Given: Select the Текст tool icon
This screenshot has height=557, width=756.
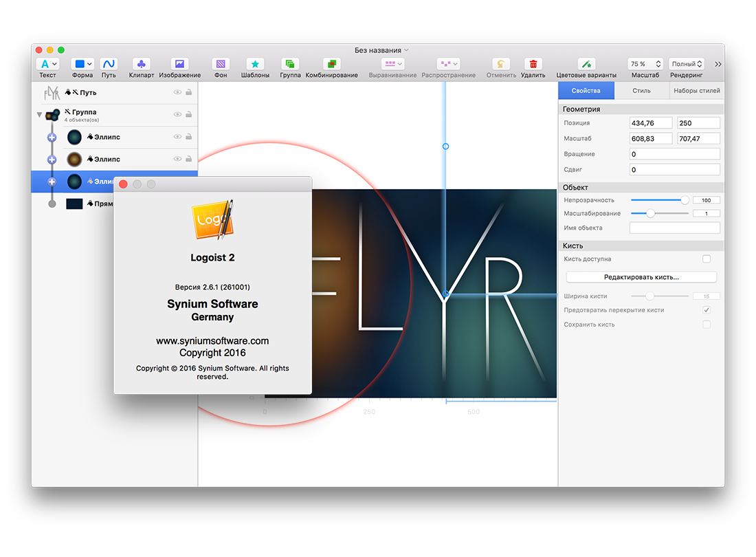Looking at the screenshot, I should pyautogui.click(x=45, y=64).
